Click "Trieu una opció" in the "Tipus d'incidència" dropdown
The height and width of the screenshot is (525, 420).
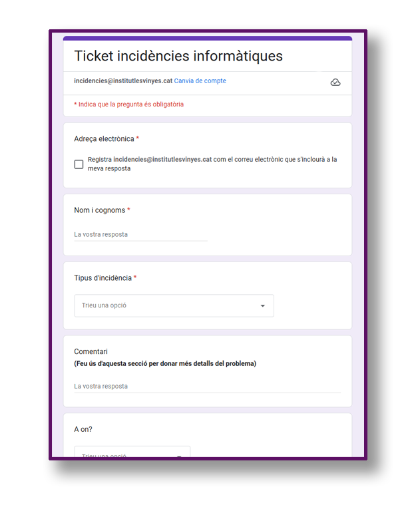point(104,306)
